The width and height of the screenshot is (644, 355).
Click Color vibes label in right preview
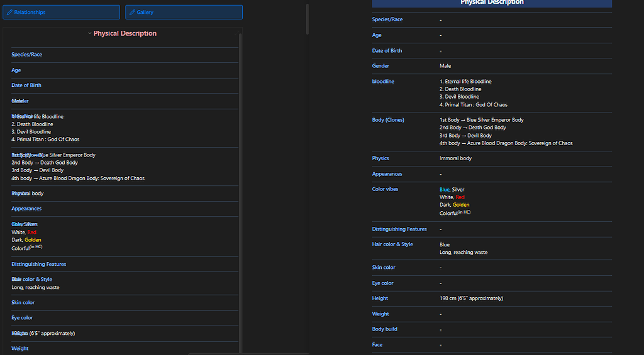pos(385,189)
